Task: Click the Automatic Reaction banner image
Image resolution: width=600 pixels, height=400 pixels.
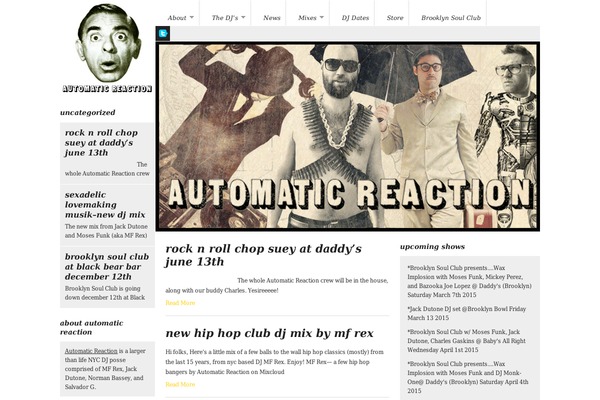Action: [347, 136]
